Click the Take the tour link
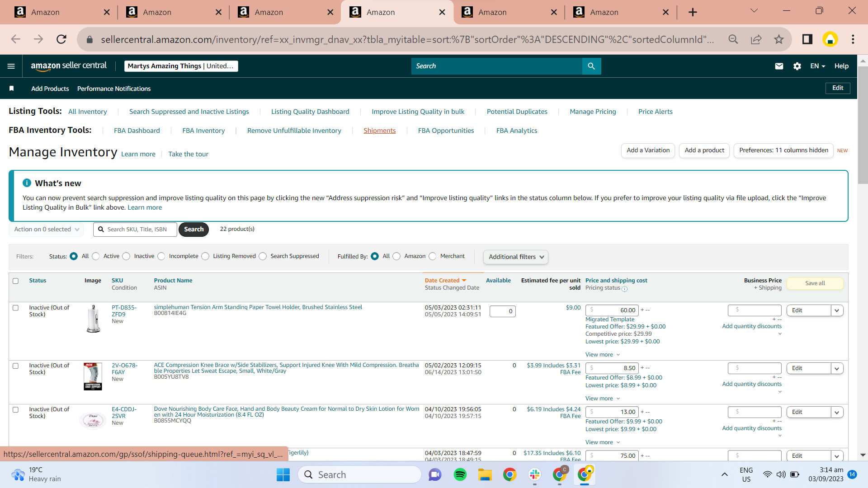 pos(188,154)
